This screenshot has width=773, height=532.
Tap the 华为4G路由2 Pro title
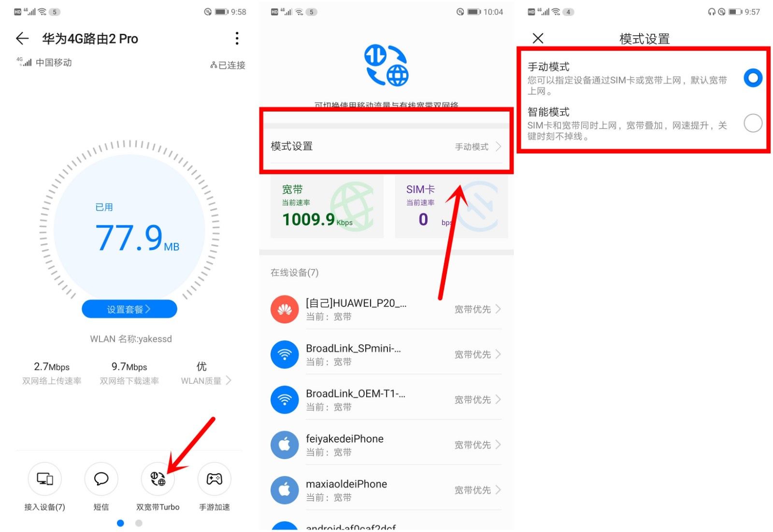pyautogui.click(x=90, y=39)
